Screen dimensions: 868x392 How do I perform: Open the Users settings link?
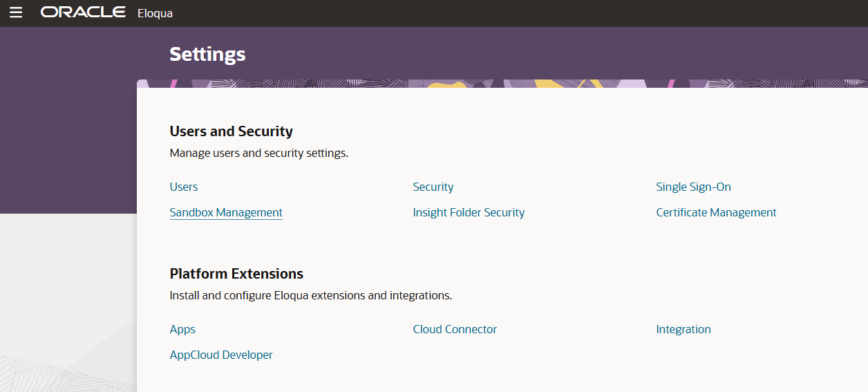184,187
